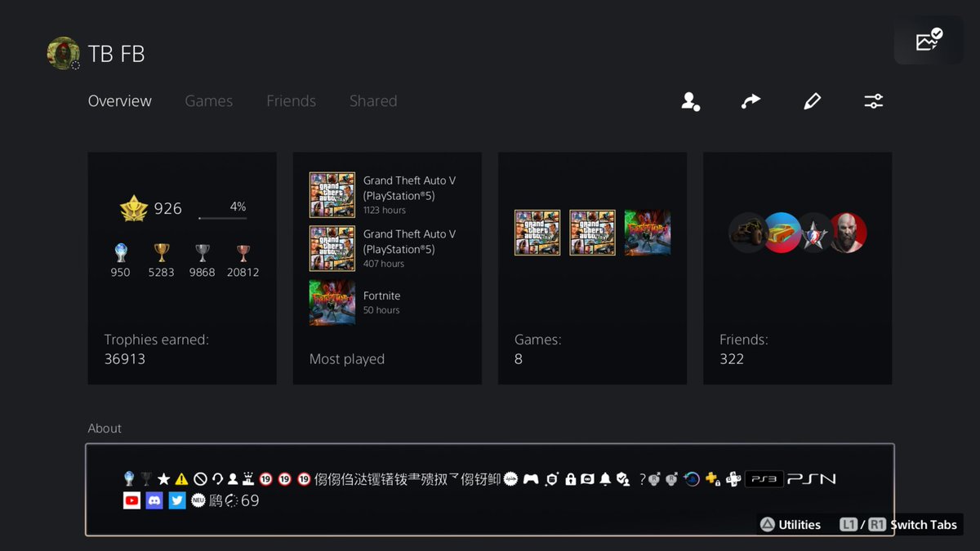Click the Most played label
The width and height of the screenshot is (980, 551).
[347, 359]
